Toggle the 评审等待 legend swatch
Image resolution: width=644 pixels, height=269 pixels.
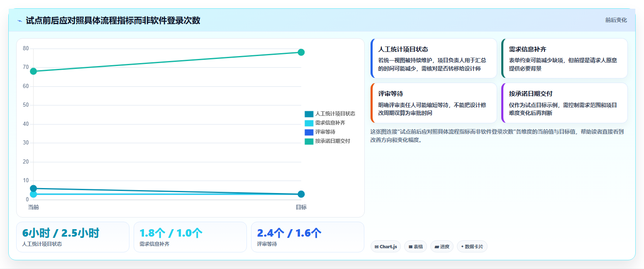point(309,132)
